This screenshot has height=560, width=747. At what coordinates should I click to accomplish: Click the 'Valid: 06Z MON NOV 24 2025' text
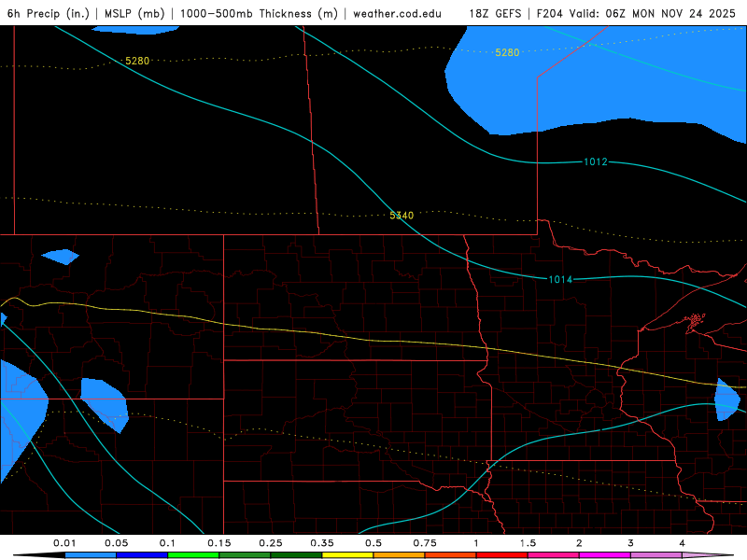tap(652, 13)
